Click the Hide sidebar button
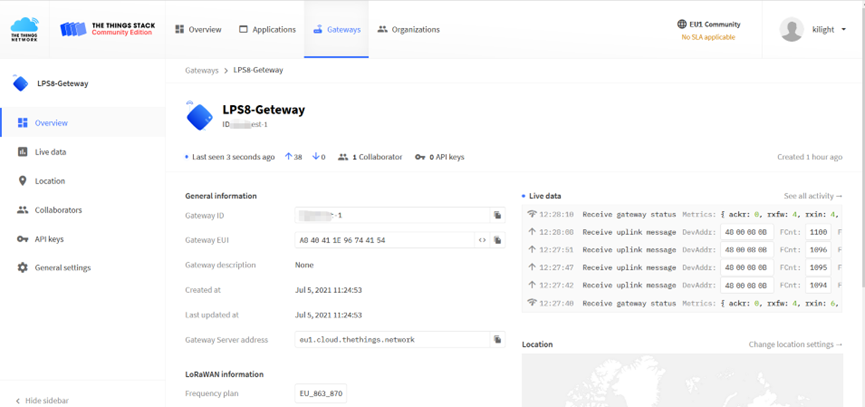The width and height of the screenshot is (865, 407). (x=42, y=400)
